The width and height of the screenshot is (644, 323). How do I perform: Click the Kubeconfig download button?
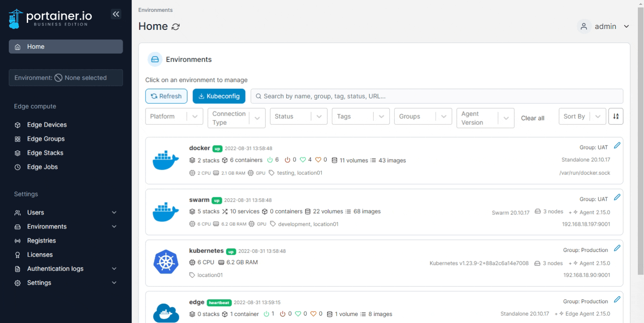219,96
